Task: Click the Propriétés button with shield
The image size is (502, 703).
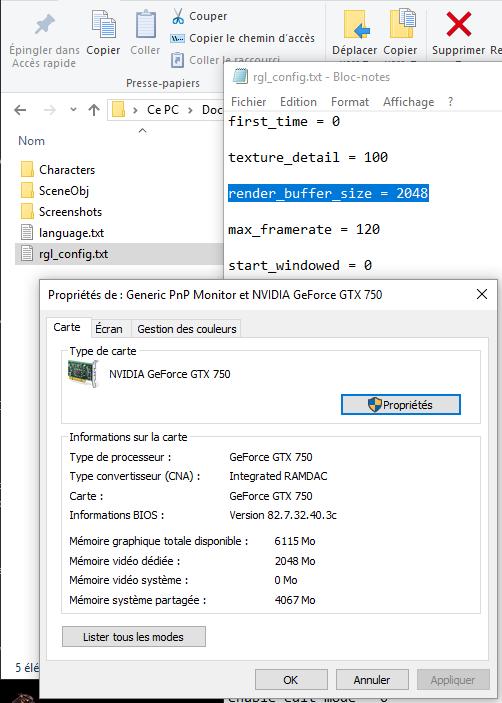Action: coord(401,404)
